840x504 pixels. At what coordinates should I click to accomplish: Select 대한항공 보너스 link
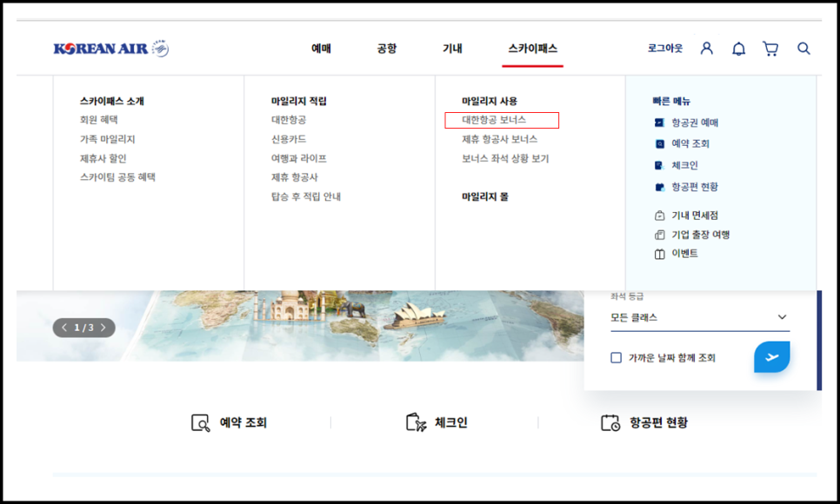494,120
